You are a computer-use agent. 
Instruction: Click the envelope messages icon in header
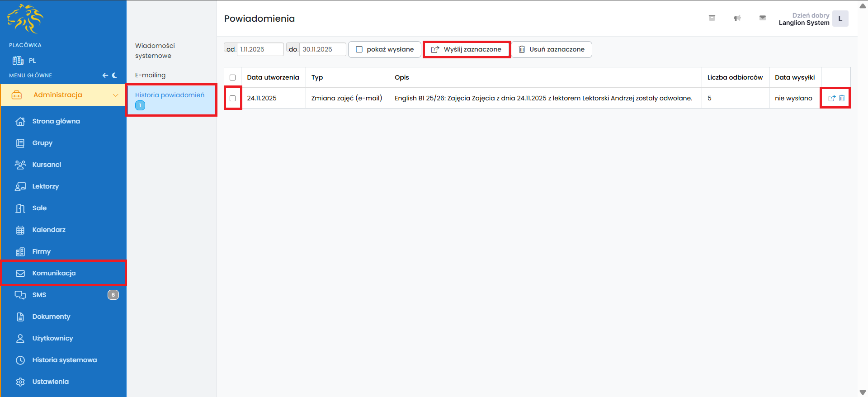point(762,18)
